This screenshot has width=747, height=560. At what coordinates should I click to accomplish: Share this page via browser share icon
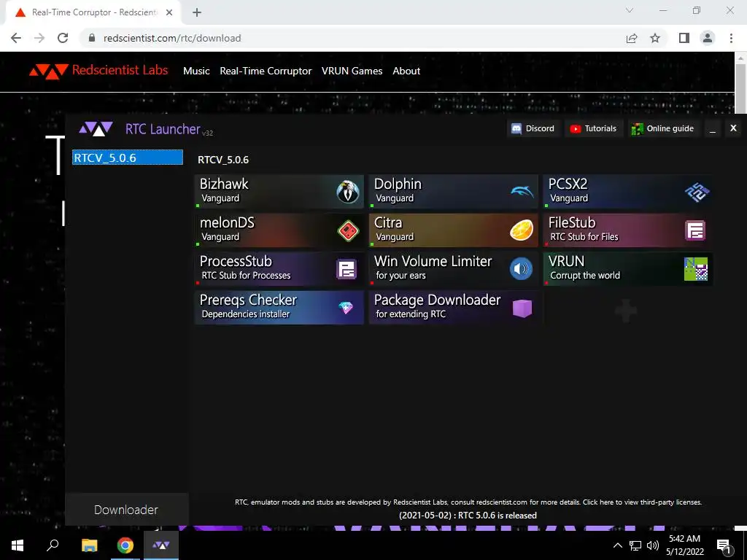coord(632,38)
